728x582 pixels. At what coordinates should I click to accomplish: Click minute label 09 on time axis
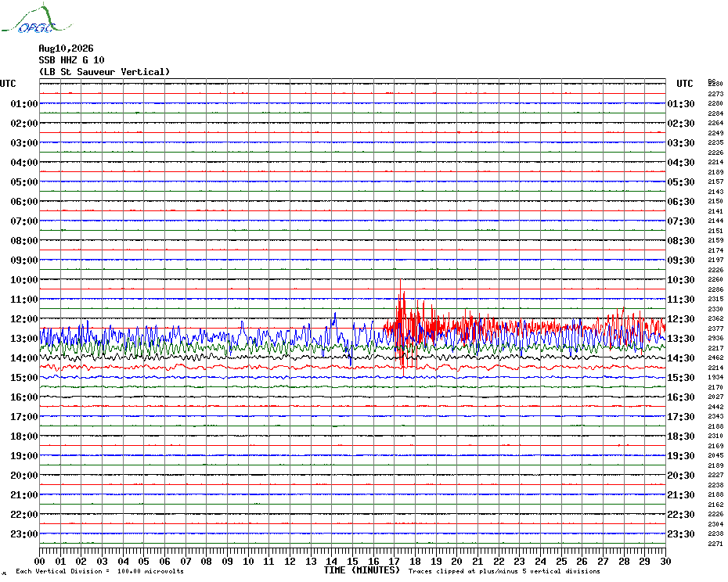coord(228,561)
